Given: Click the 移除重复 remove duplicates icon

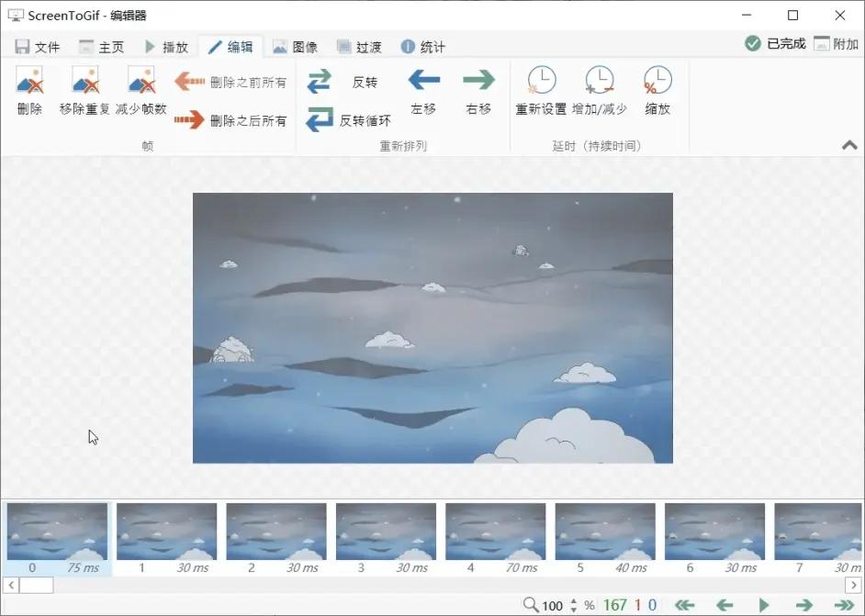Looking at the screenshot, I should (x=85, y=80).
